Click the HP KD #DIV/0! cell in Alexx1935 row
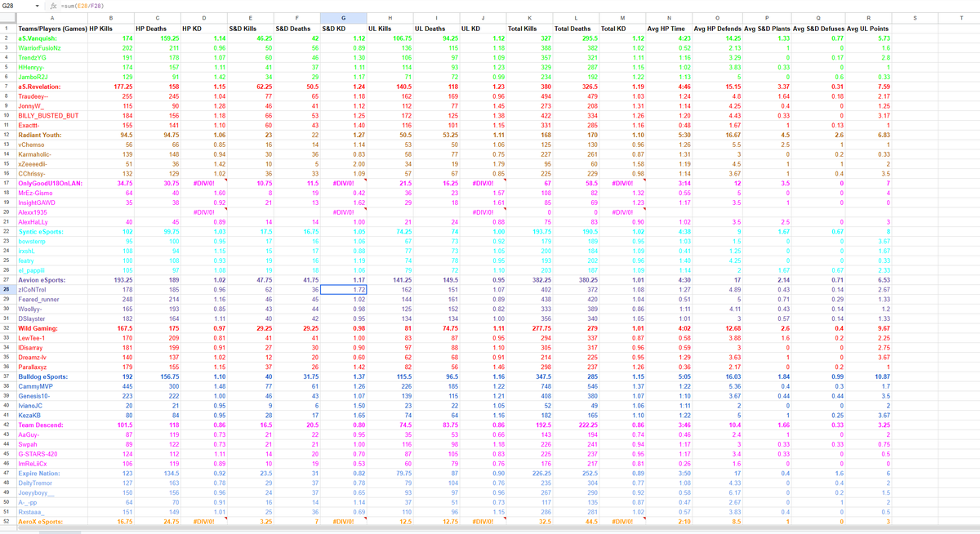Screen dimensions: 980x534 click(x=204, y=211)
